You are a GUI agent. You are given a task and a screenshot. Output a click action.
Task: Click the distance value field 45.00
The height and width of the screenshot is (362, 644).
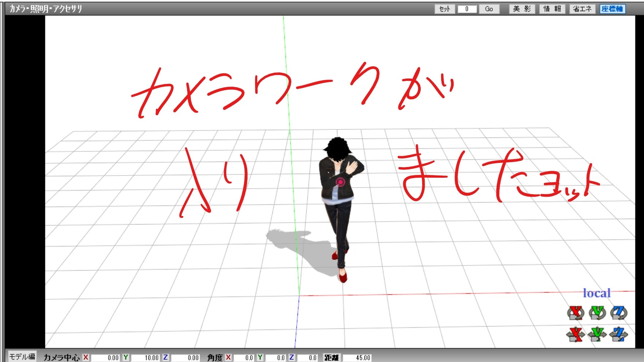tap(357, 358)
